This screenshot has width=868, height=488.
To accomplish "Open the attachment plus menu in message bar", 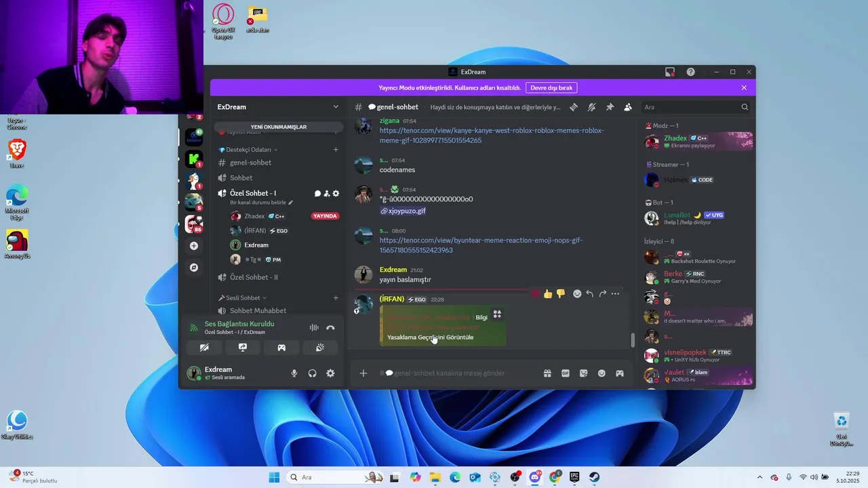I will coord(363,373).
